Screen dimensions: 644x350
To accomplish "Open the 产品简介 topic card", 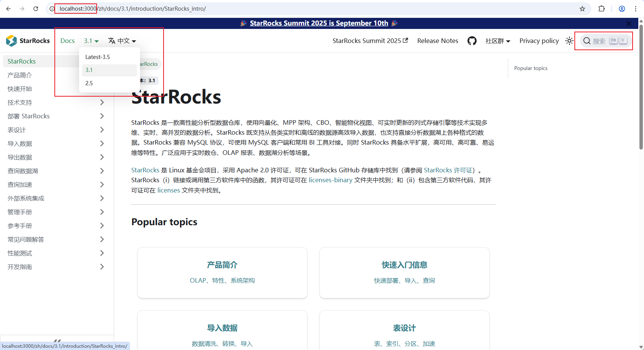I will 222,273.
